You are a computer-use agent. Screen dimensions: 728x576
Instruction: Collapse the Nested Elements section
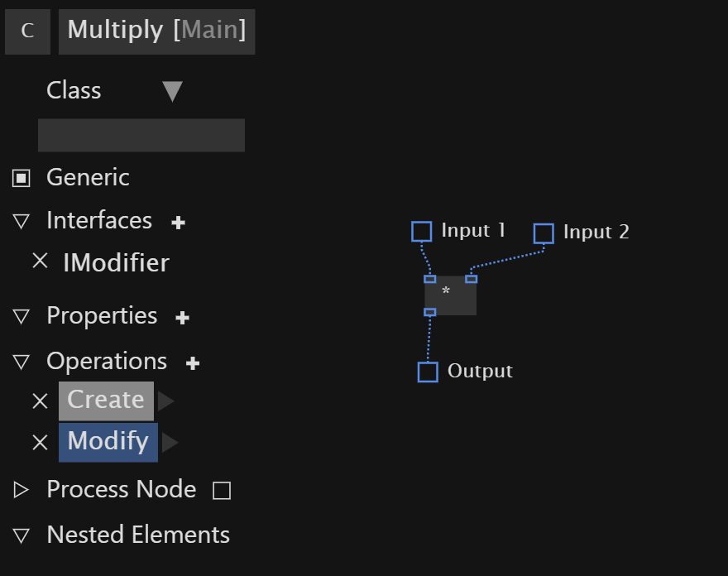coord(22,535)
